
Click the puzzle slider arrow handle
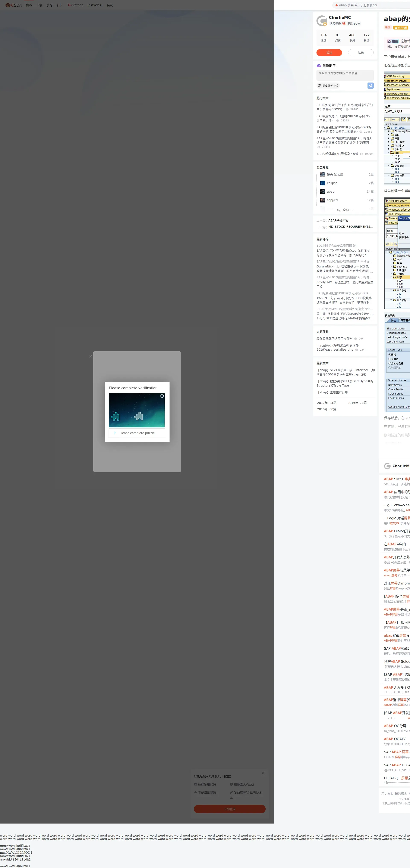tap(114, 433)
